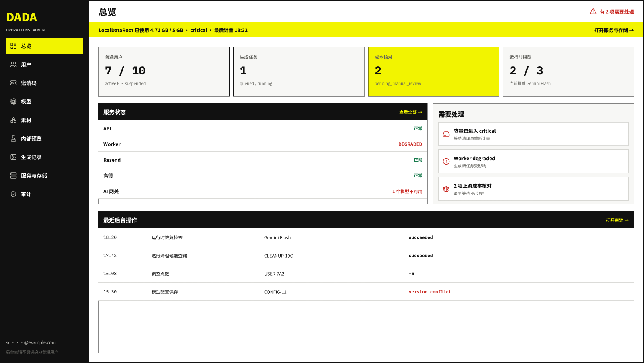Click the alert circle icon beside Worker degraded
644x363 pixels.
(446, 161)
